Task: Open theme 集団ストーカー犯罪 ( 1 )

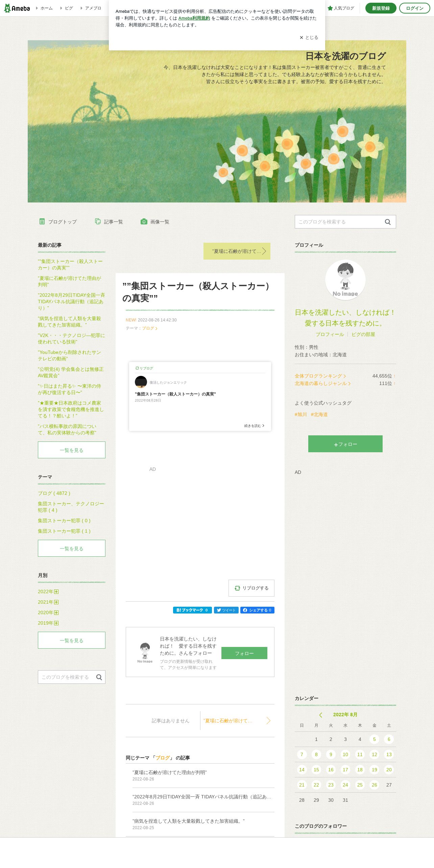Action: (64, 531)
